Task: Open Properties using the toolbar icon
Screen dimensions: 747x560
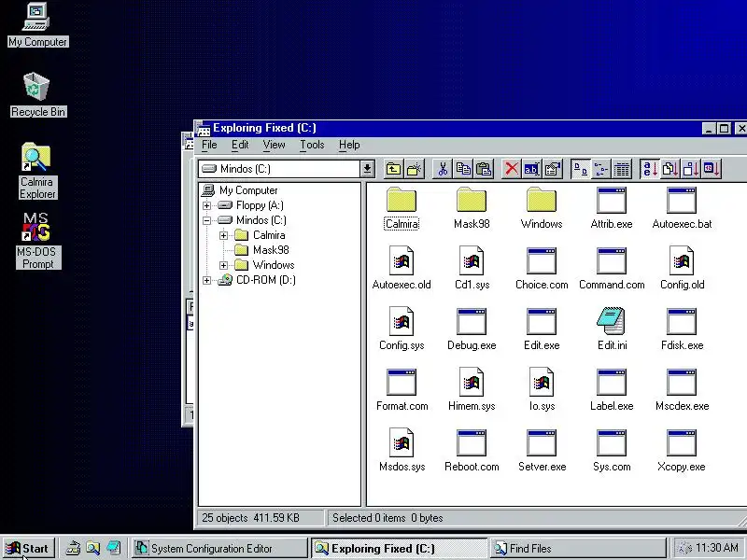Action: pos(552,169)
